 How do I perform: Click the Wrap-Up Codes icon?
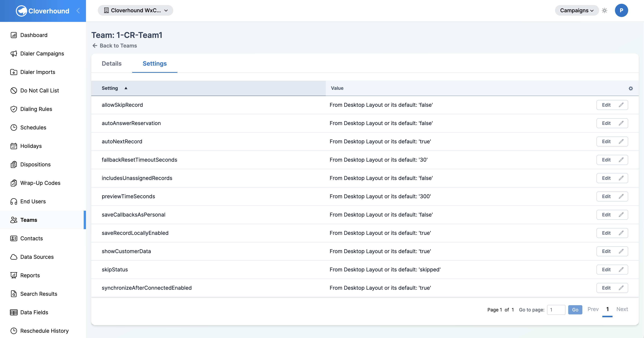[x=14, y=183]
